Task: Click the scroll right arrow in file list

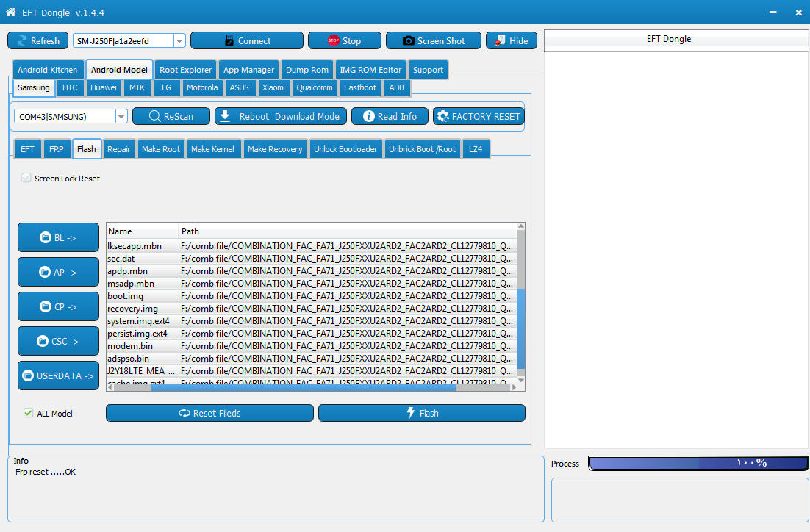Action: (x=514, y=387)
